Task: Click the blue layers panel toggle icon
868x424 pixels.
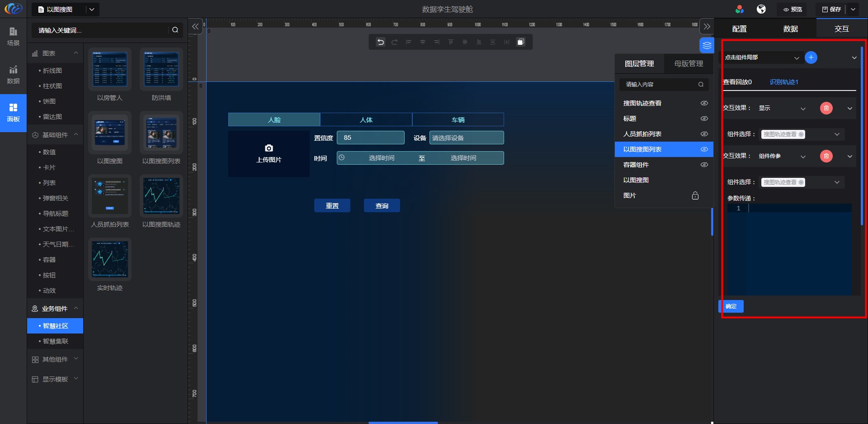Action: (707, 45)
